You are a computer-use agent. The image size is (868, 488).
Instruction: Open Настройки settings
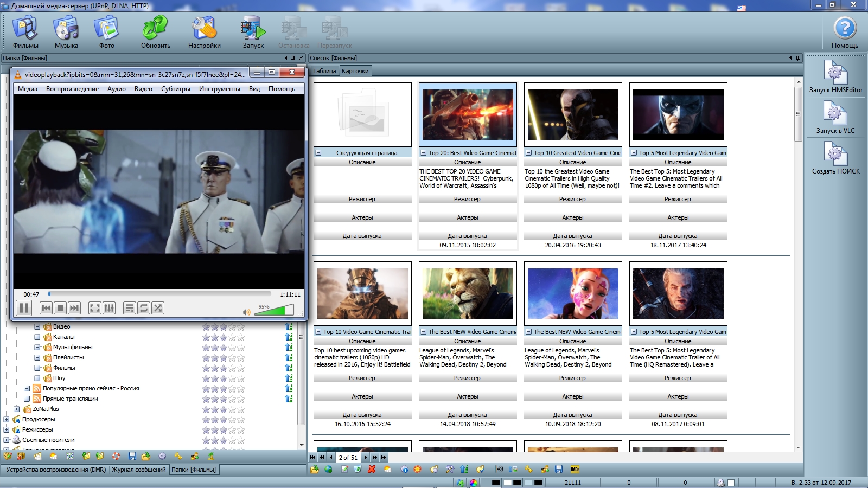coord(205,32)
